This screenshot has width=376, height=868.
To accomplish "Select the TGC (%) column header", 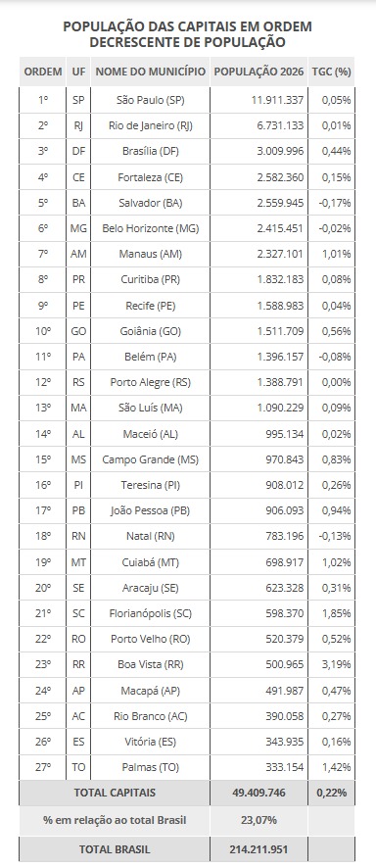I will pos(331,72).
